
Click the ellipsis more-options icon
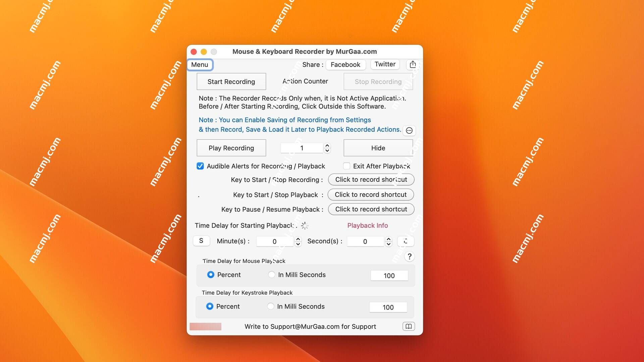coord(409,130)
